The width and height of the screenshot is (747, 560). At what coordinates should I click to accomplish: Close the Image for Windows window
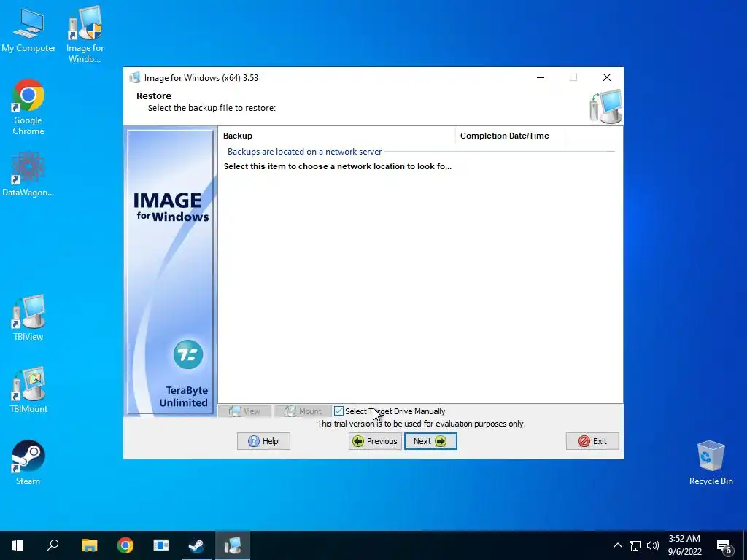(606, 77)
